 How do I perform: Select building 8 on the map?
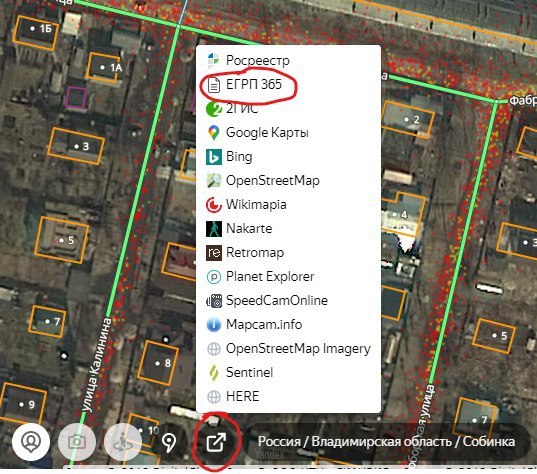pyautogui.click(x=158, y=363)
